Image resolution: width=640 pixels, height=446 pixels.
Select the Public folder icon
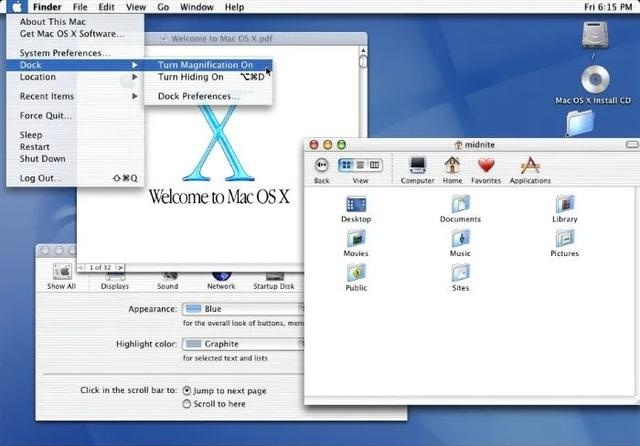pos(356,273)
